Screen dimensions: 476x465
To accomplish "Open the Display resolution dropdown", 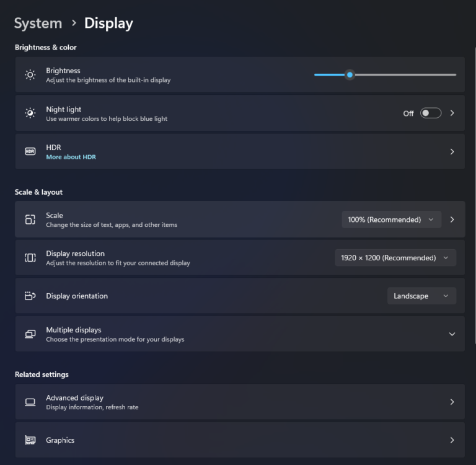I will point(395,258).
